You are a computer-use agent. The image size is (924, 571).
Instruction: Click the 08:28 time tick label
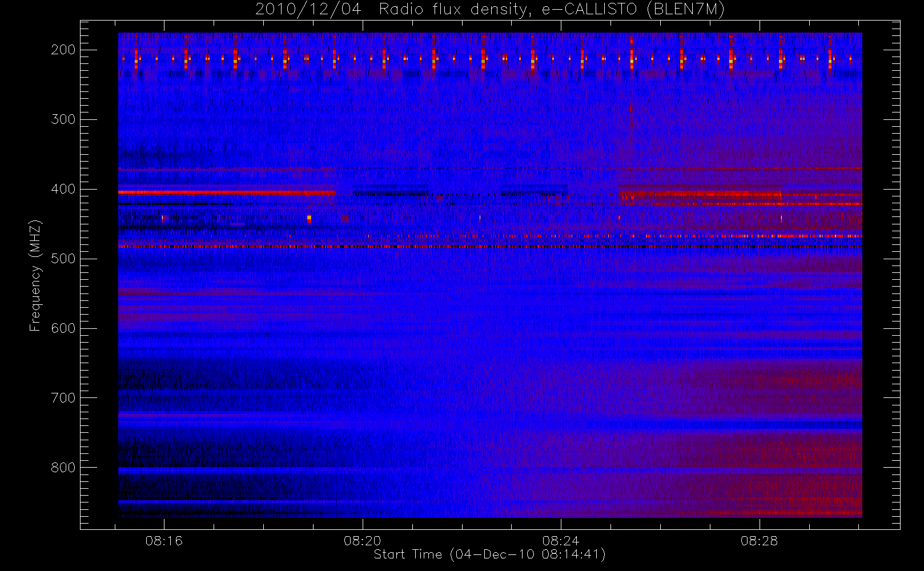(x=760, y=541)
